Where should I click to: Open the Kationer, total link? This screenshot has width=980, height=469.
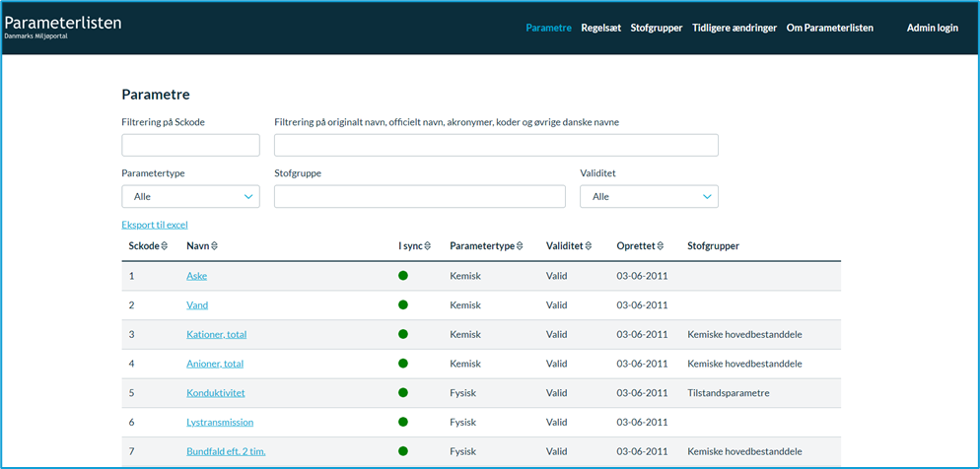click(216, 335)
